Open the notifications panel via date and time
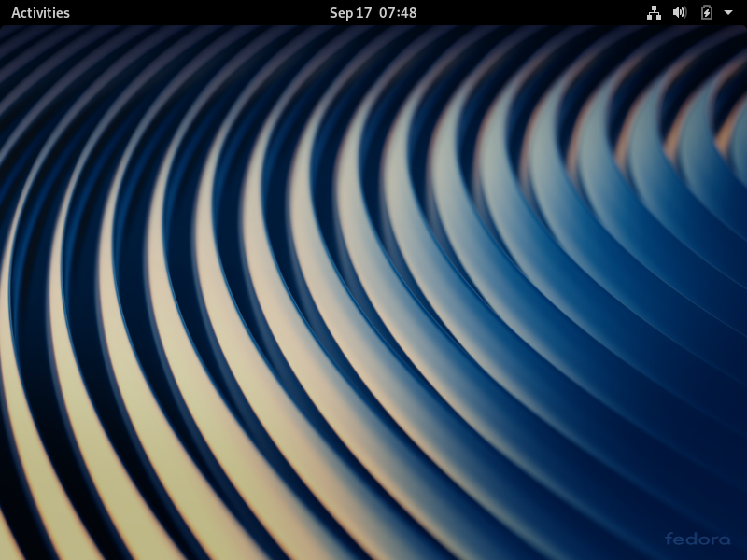 coord(373,13)
